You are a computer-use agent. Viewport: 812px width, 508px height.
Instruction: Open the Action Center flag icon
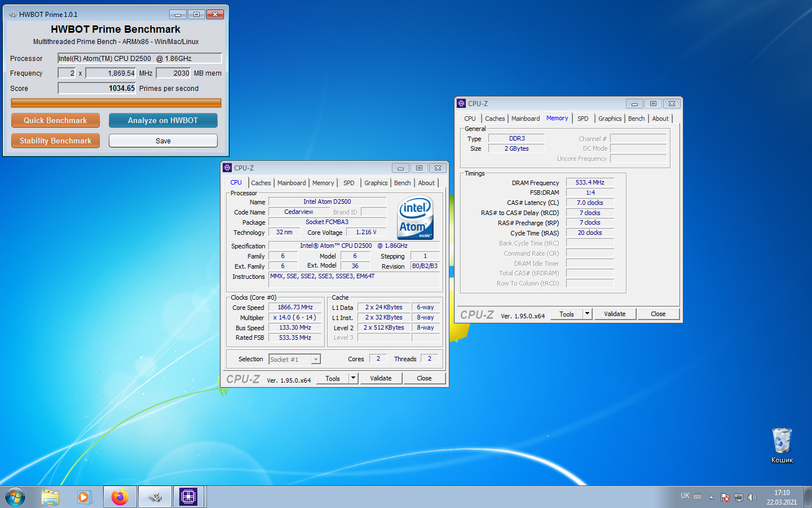click(725, 497)
